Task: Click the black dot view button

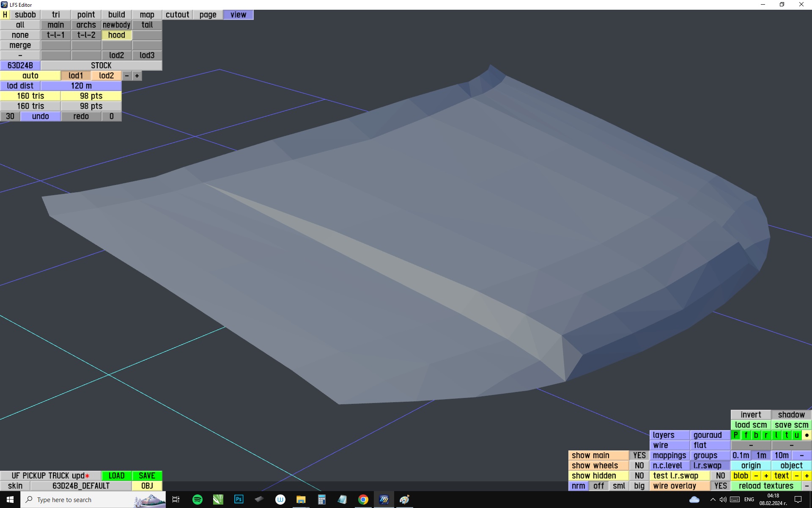Action: pyautogui.click(x=807, y=435)
